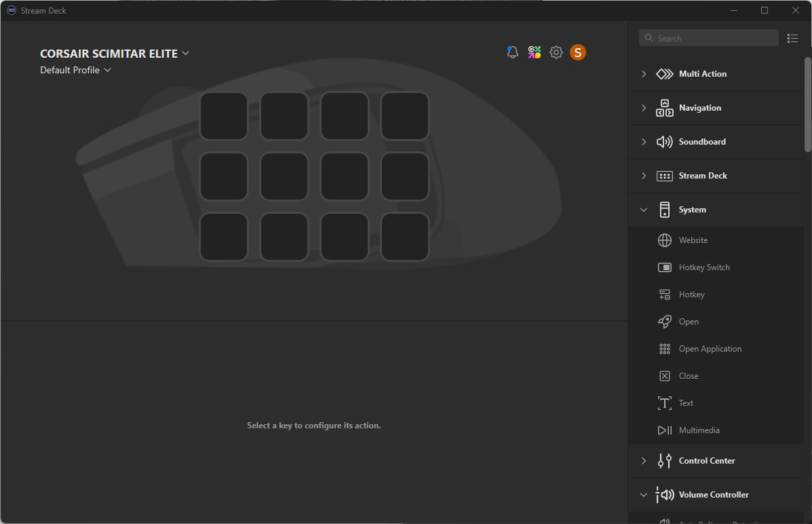Click the actions Search field

(x=708, y=38)
